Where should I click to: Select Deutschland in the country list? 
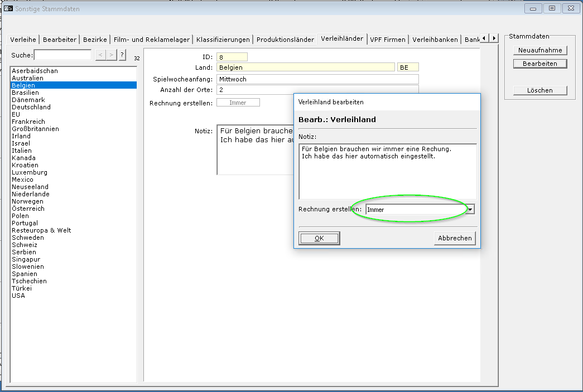[x=31, y=107]
